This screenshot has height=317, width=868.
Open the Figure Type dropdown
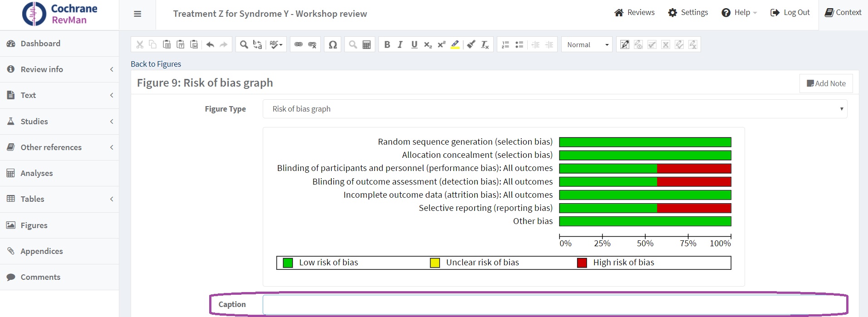(554, 109)
